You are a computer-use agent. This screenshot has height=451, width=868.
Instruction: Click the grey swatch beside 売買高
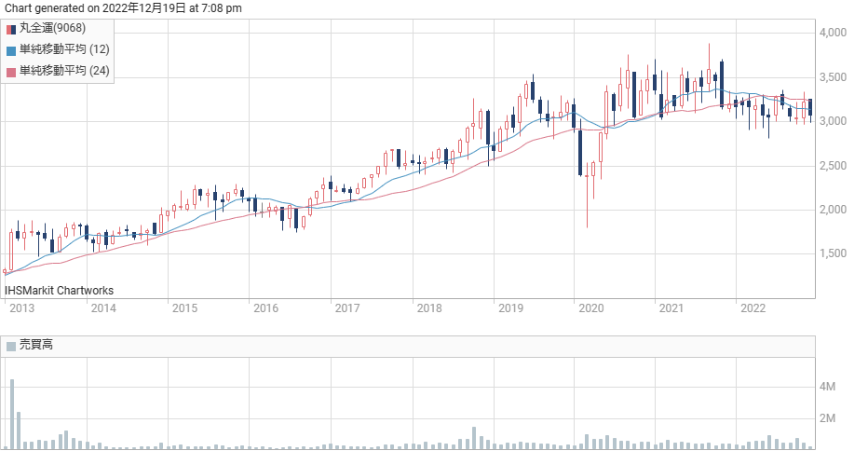tap(11, 347)
